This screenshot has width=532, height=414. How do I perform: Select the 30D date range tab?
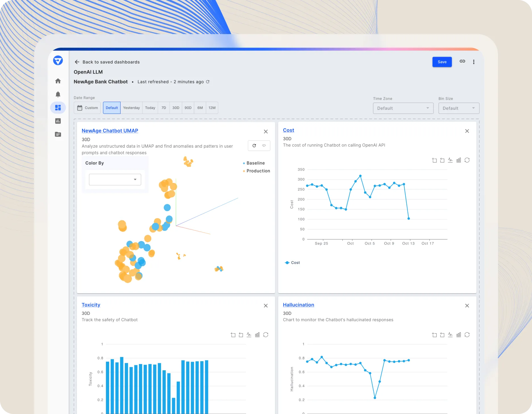(175, 108)
